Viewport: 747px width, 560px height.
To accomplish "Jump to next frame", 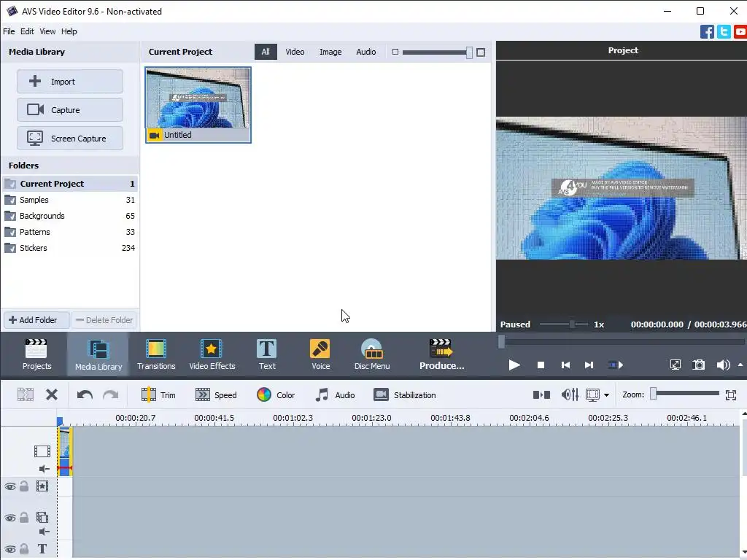I will click(589, 365).
